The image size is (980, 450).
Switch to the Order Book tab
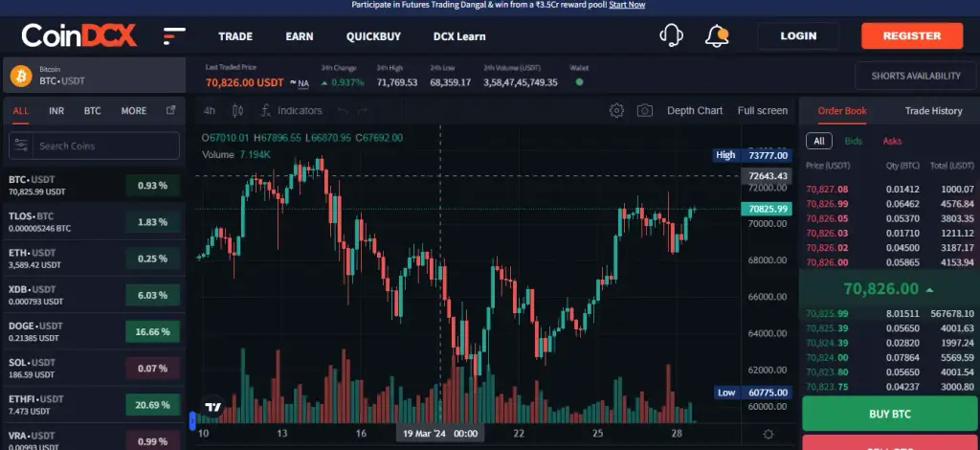pyautogui.click(x=842, y=111)
